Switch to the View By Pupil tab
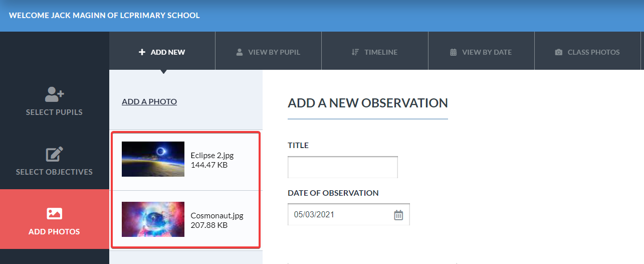 pos(268,51)
